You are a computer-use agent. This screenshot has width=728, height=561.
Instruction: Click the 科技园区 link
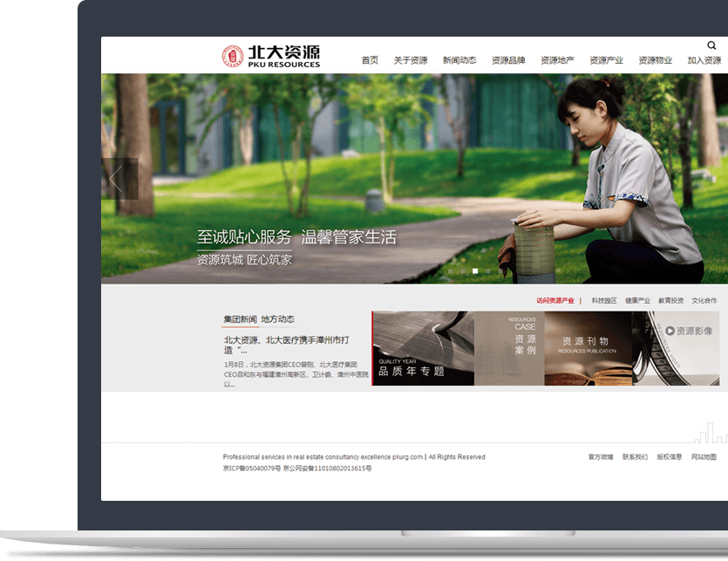tap(603, 300)
